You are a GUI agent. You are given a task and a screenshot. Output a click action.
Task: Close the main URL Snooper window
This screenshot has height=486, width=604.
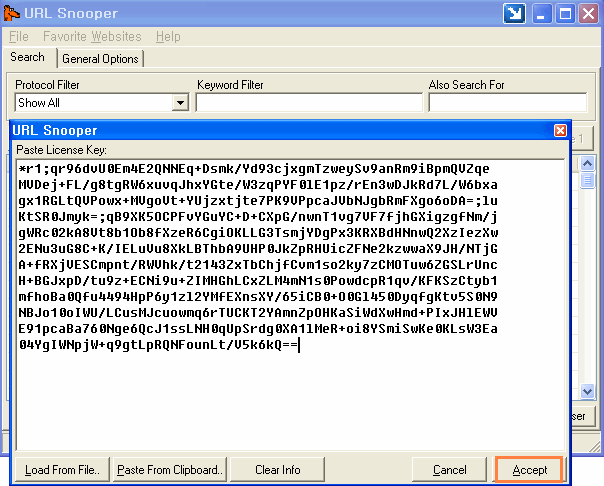pyautogui.click(x=589, y=14)
